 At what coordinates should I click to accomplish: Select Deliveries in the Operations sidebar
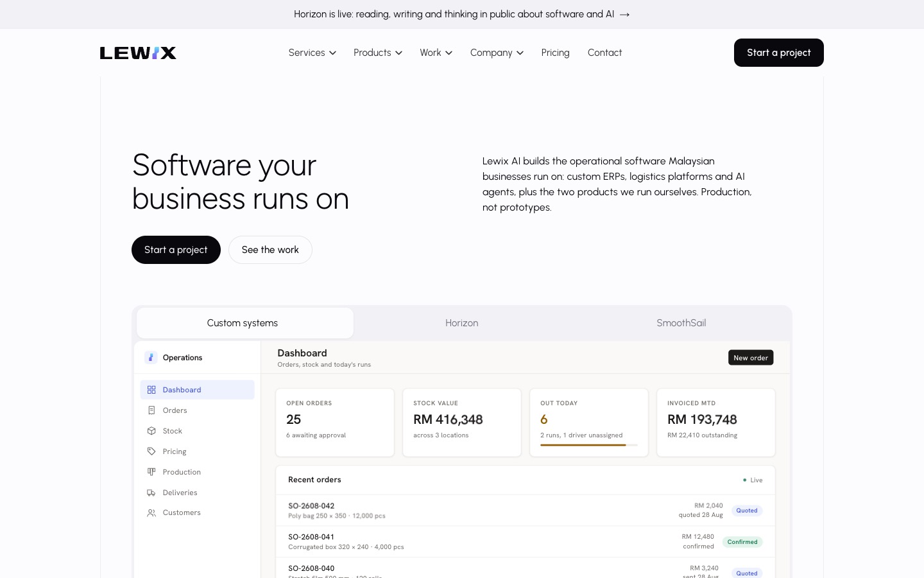click(x=197, y=493)
